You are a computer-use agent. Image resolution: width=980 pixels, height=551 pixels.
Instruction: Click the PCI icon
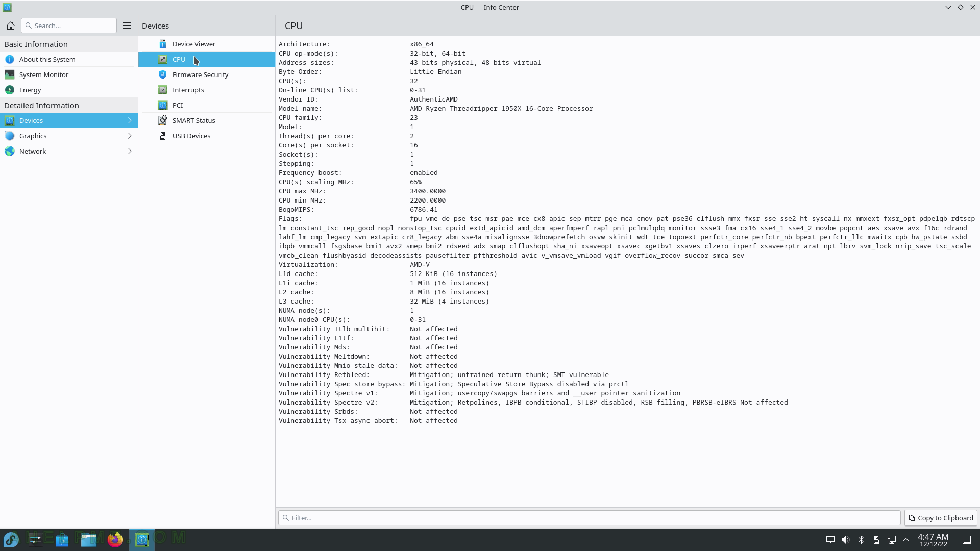(163, 105)
